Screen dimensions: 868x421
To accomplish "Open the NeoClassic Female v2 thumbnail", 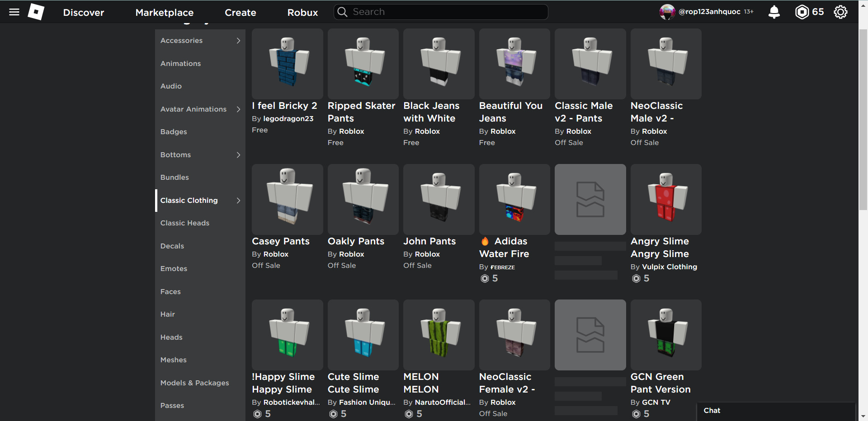I will [x=514, y=335].
